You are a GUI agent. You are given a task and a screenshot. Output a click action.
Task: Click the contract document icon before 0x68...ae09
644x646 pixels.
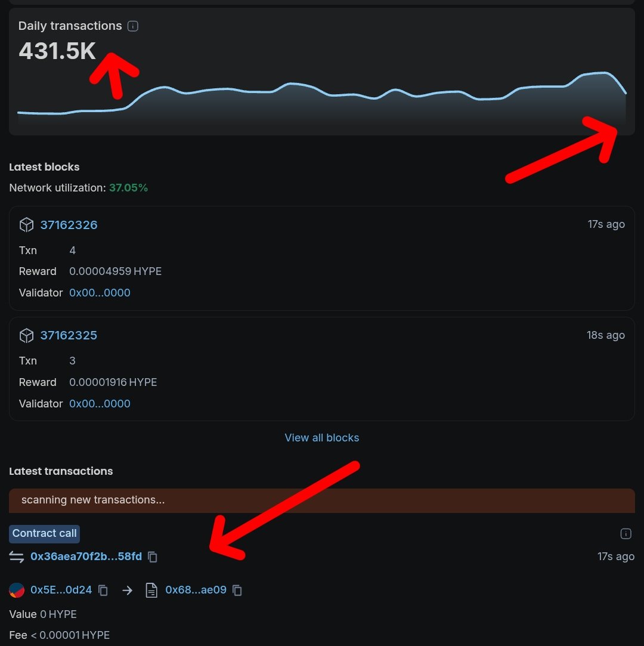point(151,590)
